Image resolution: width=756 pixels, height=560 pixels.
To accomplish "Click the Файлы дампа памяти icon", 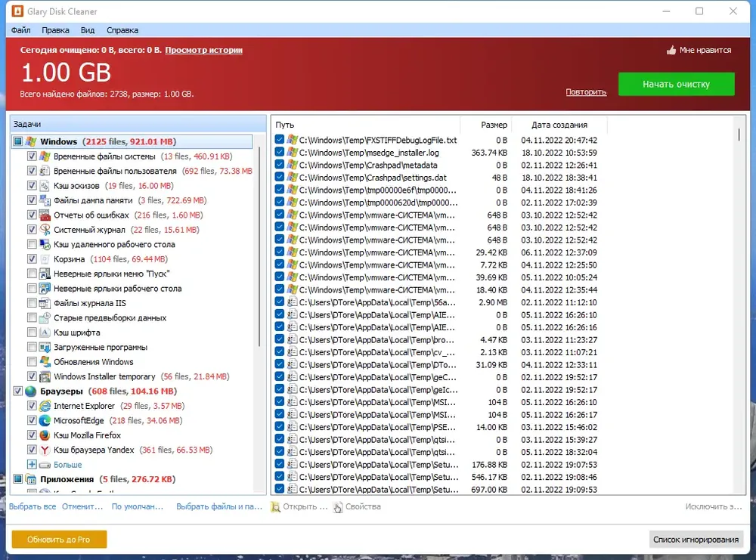I will 45,200.
